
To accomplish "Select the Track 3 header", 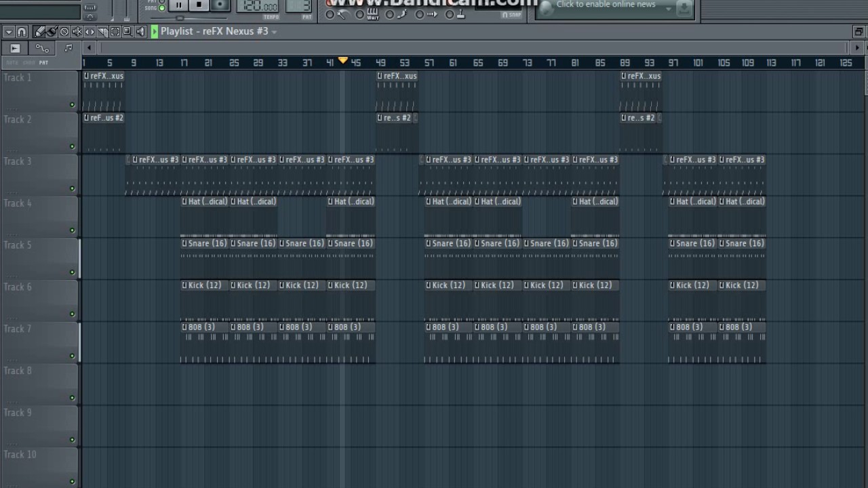I will [39, 174].
